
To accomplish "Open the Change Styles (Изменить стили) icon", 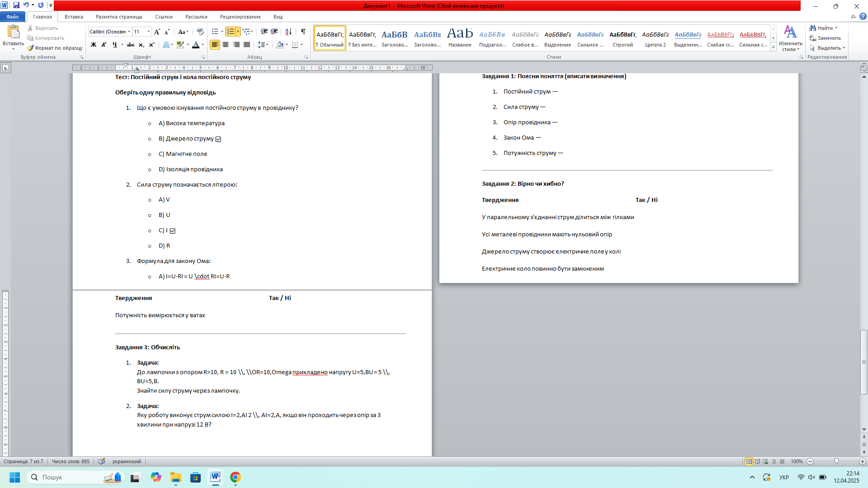I will (790, 38).
